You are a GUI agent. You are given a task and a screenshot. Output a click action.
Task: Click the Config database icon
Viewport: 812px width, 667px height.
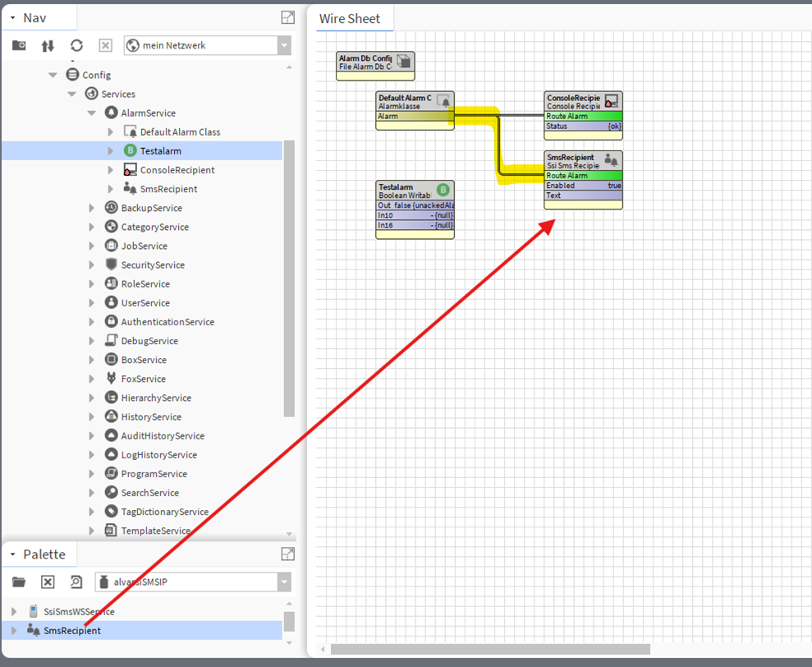point(72,75)
